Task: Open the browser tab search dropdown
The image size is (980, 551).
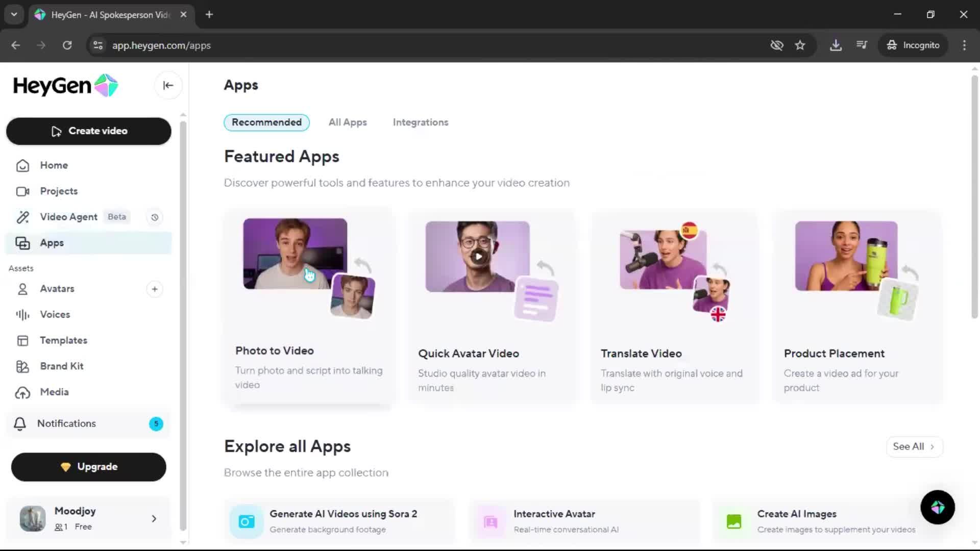Action: pyautogui.click(x=14, y=14)
